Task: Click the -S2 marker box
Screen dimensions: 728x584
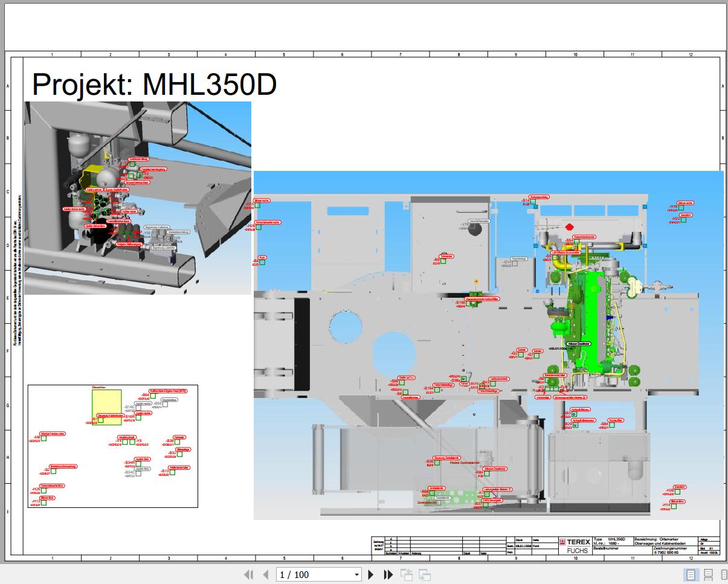Action: [x=53, y=471]
